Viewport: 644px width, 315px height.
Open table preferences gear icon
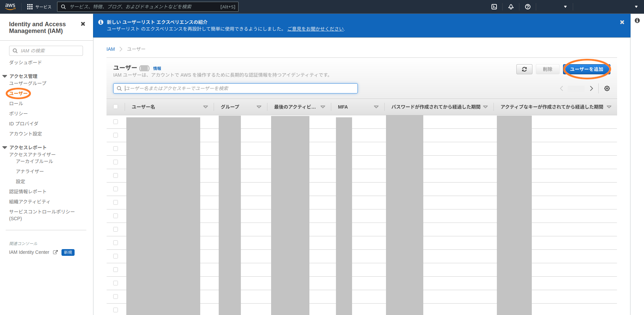coord(607,88)
